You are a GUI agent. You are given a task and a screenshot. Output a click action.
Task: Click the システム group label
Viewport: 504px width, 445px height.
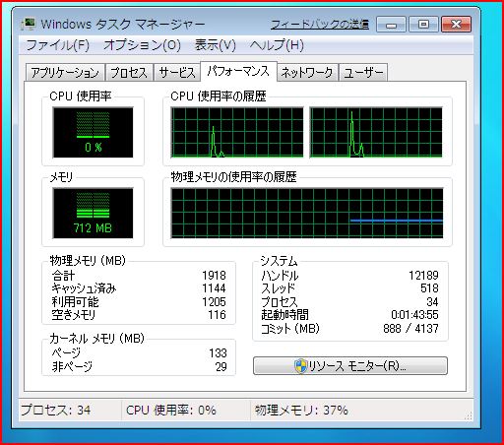pyautogui.click(x=279, y=261)
